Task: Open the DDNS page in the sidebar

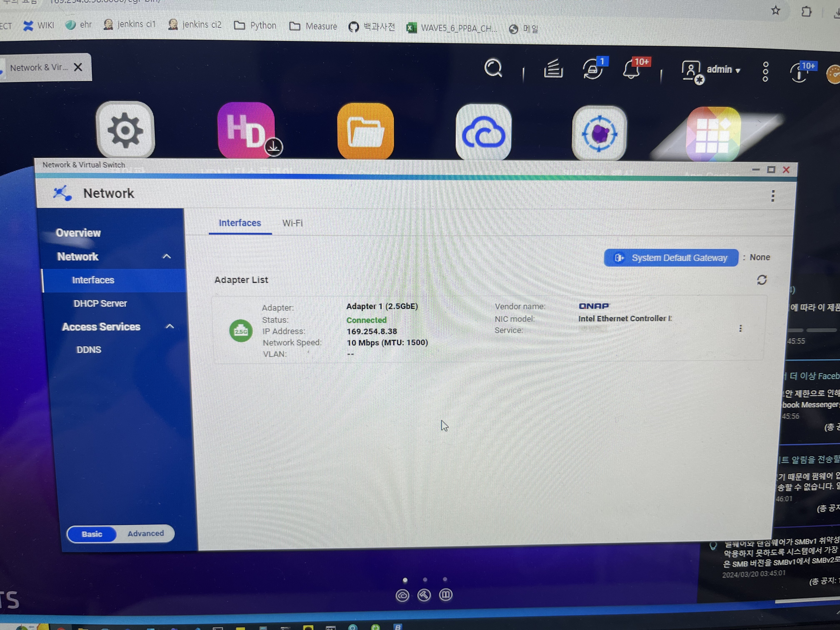Action: point(89,350)
